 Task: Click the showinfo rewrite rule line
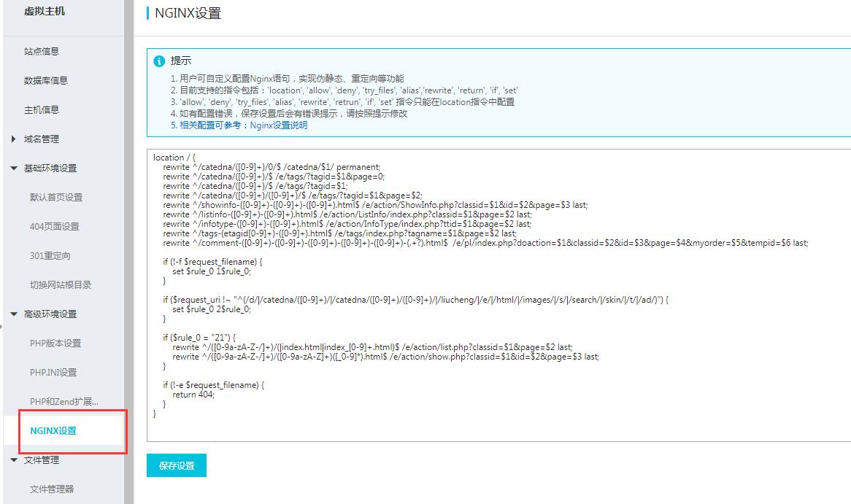click(x=375, y=205)
